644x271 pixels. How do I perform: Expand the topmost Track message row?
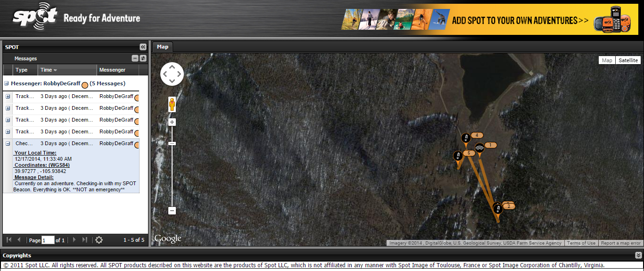(x=8, y=96)
